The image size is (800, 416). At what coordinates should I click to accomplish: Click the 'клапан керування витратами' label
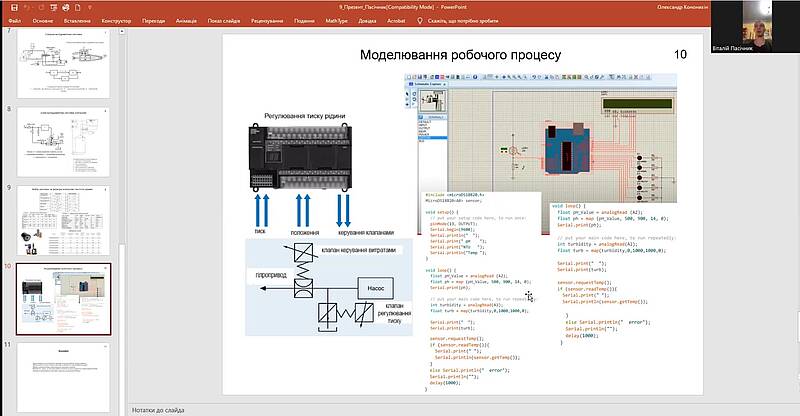click(358, 250)
